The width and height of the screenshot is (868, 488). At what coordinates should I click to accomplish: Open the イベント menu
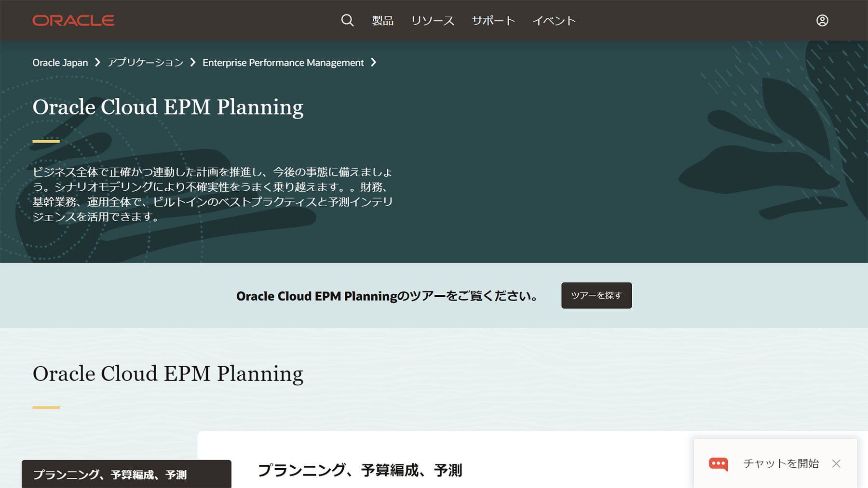pos(554,21)
